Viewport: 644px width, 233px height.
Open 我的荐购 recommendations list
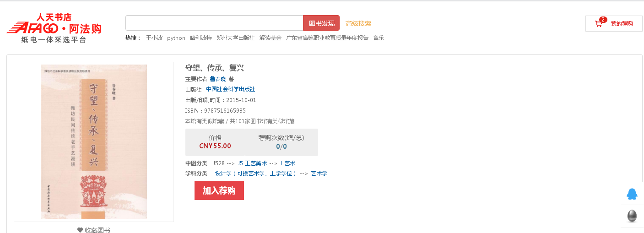pos(621,24)
